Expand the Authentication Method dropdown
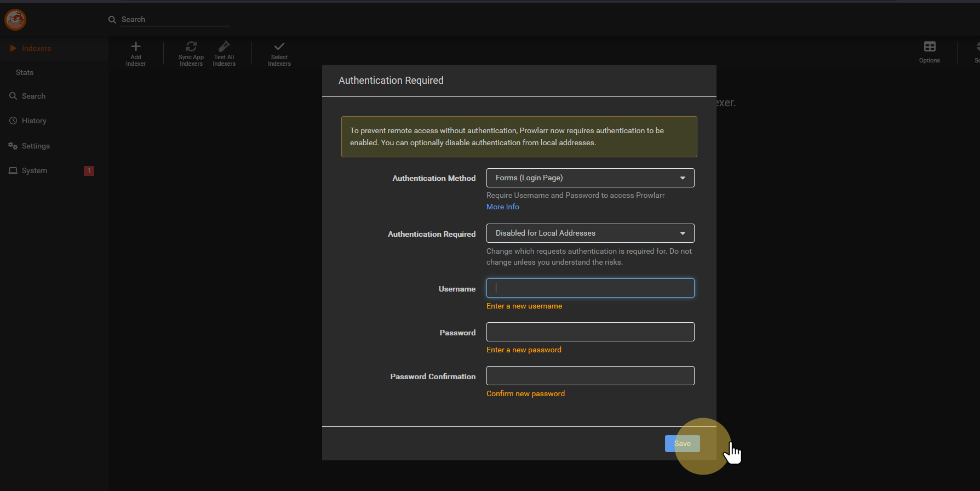Screen dimensions: 980x491 590,178
